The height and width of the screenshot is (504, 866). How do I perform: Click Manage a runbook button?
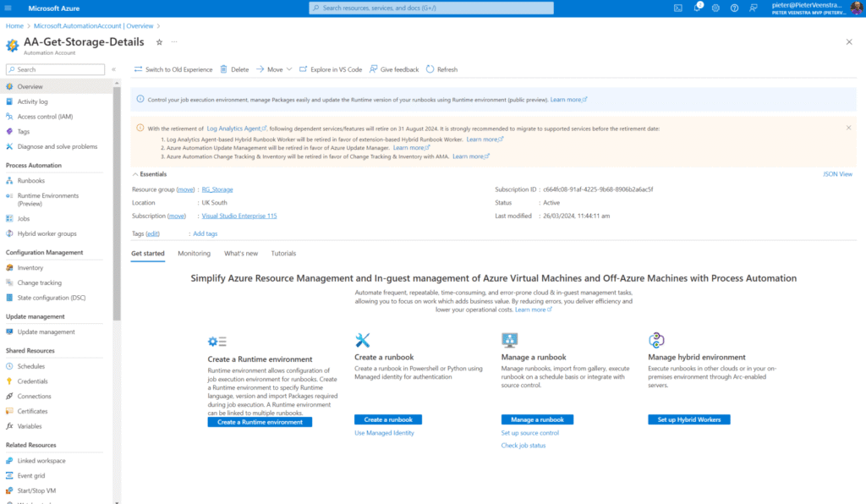click(537, 419)
